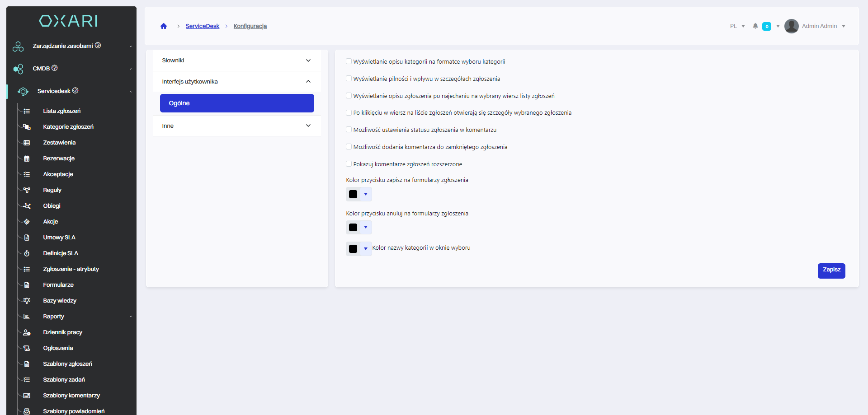Viewport: 868px width, 415px height.
Task: Click the Admin Admin avatar picture
Action: (791, 26)
